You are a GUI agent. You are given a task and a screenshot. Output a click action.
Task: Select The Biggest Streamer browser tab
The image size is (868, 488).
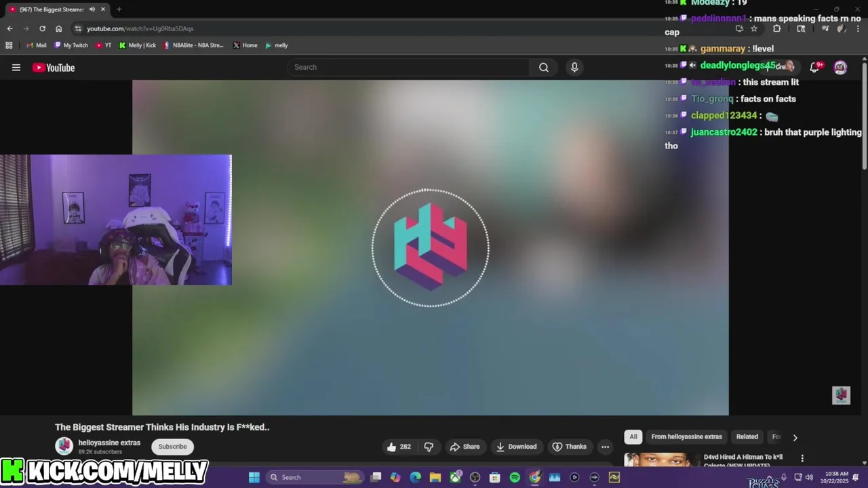tap(58, 9)
